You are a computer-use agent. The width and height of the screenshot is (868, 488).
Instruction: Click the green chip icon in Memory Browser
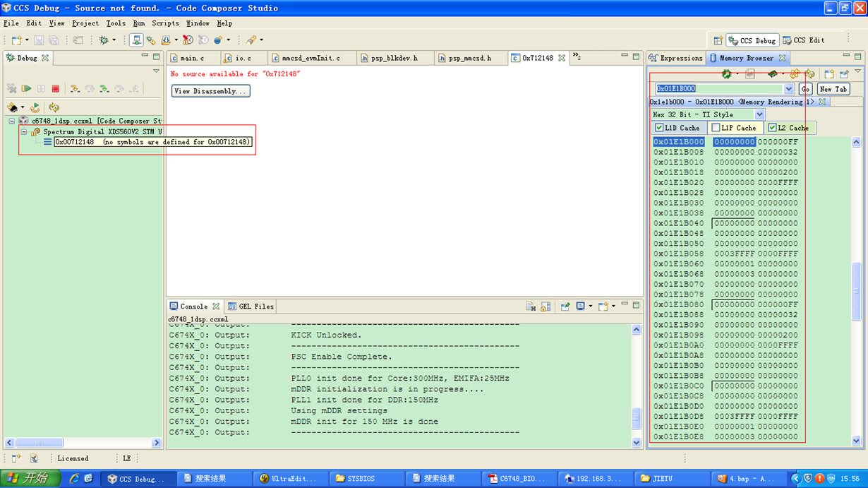[x=725, y=73]
